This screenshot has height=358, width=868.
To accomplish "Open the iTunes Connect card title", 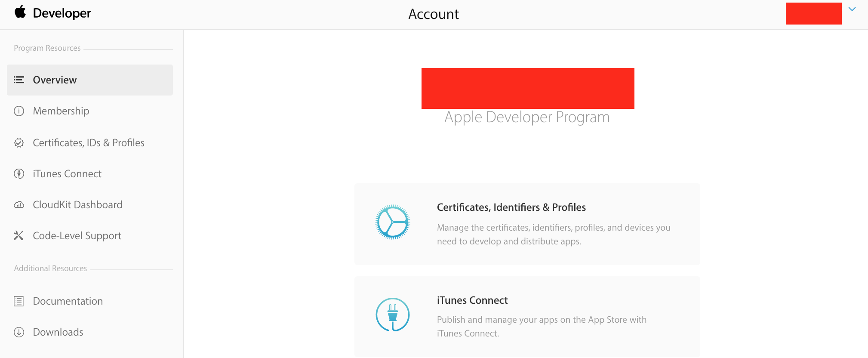I will pos(472,300).
